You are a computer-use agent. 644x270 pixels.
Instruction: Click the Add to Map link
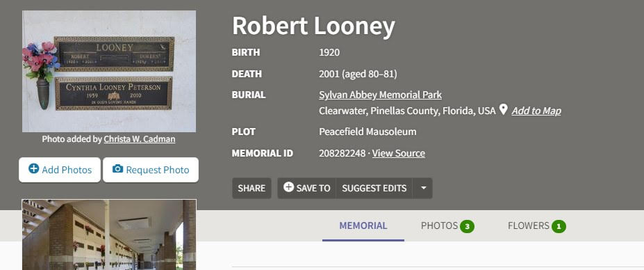pos(536,111)
